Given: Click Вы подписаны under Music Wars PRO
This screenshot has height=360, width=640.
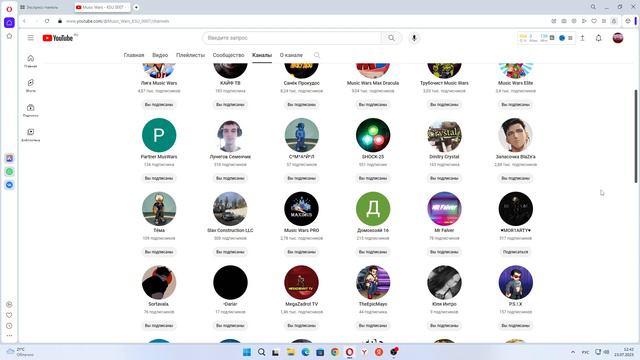Looking at the screenshot, I should [301, 252].
